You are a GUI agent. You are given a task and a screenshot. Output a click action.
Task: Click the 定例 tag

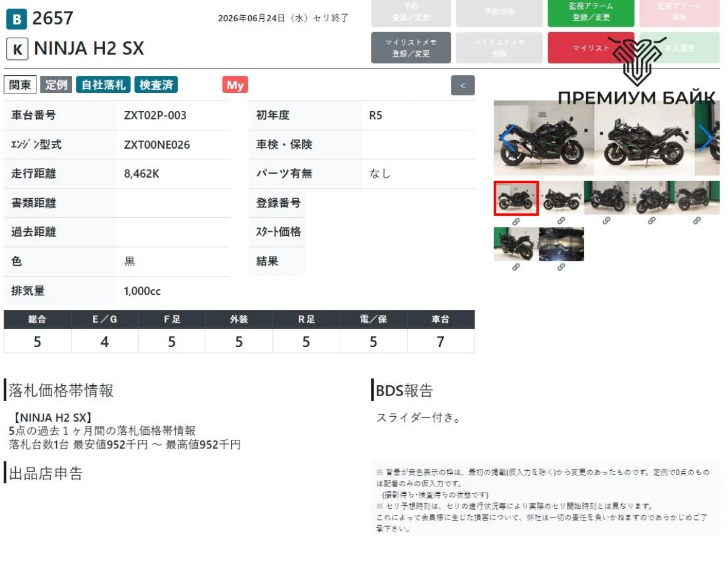pyautogui.click(x=56, y=85)
